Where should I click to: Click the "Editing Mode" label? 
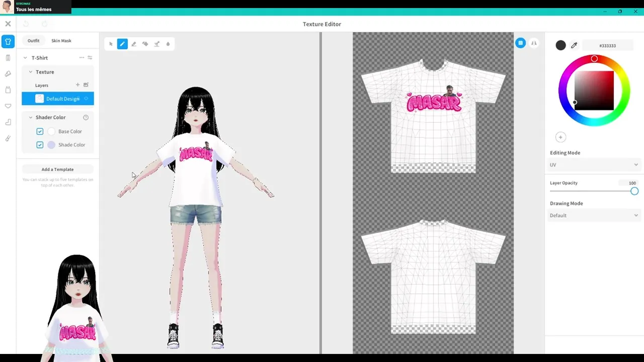click(x=565, y=153)
